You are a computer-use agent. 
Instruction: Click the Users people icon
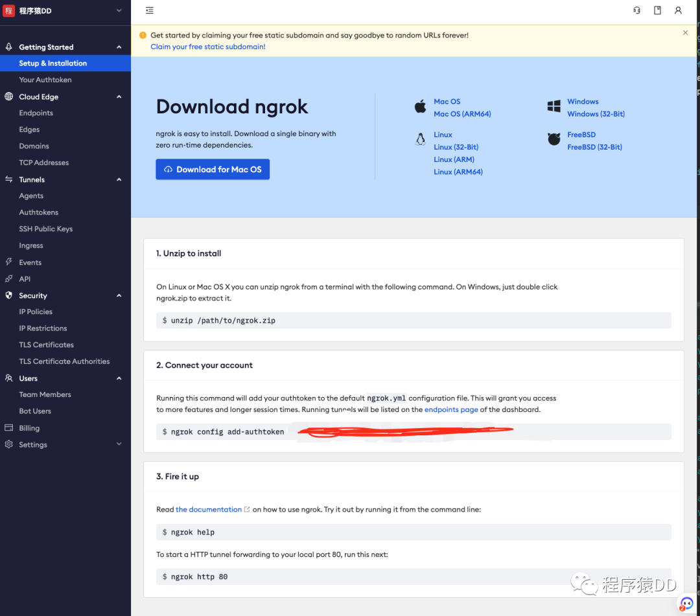(x=8, y=378)
